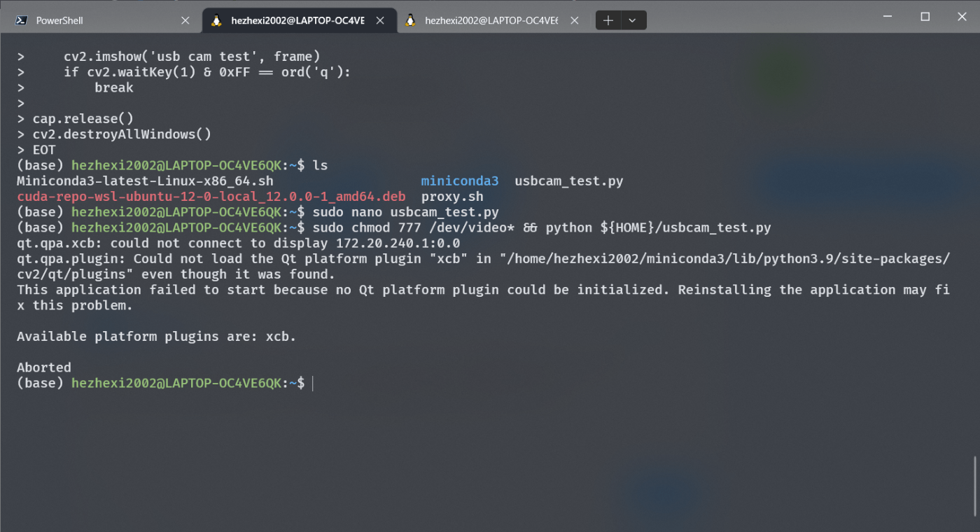This screenshot has width=980, height=532.
Task: Click the 'EOT' heredoc terminator
Action: tap(44, 150)
